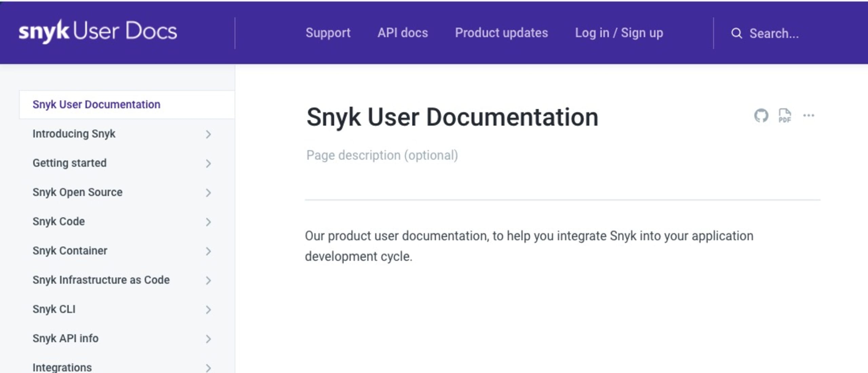
Task: Expand the Snyk API info chevron
Action: pos(208,338)
